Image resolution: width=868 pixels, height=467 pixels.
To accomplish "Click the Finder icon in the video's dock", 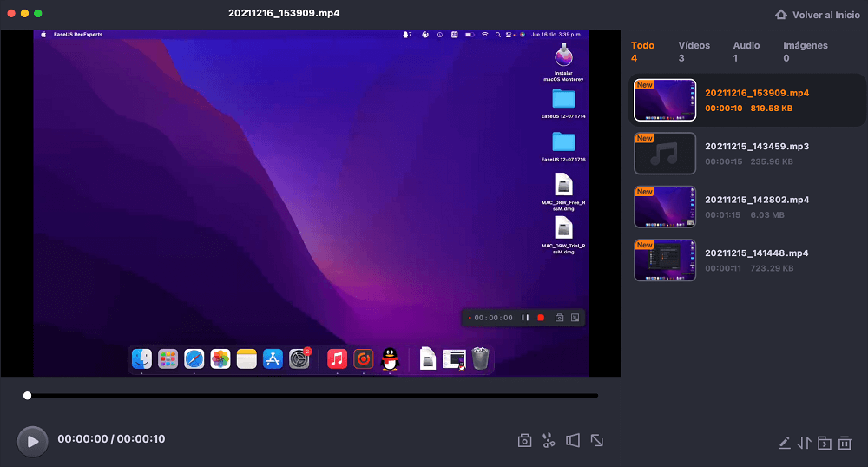I will tap(141, 359).
